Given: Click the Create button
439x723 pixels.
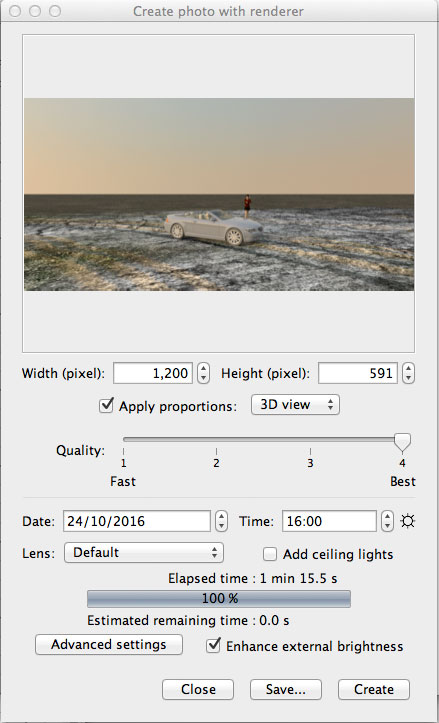Looking at the screenshot, I should (374, 689).
